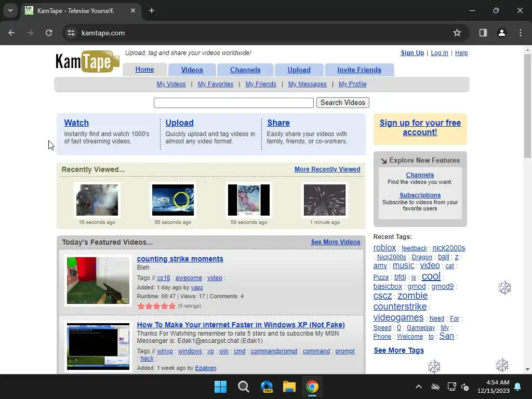
Task: Reload the kamtape.com page
Action: tap(49, 33)
